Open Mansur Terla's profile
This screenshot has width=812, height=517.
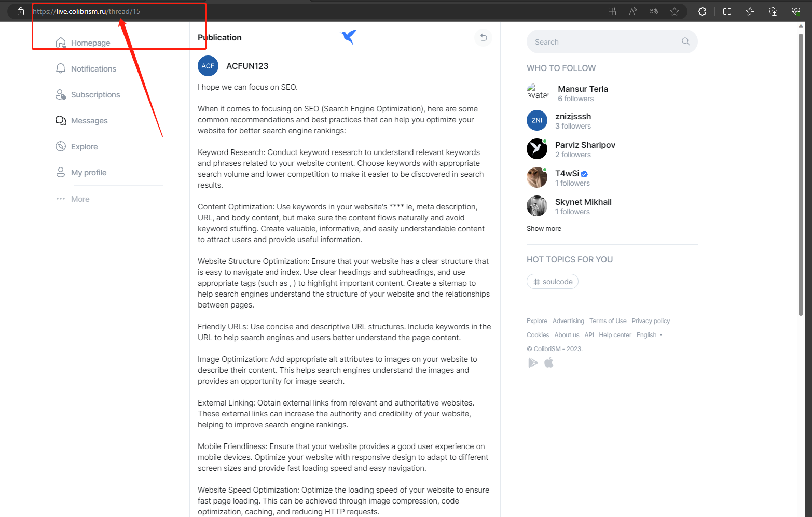click(x=583, y=89)
